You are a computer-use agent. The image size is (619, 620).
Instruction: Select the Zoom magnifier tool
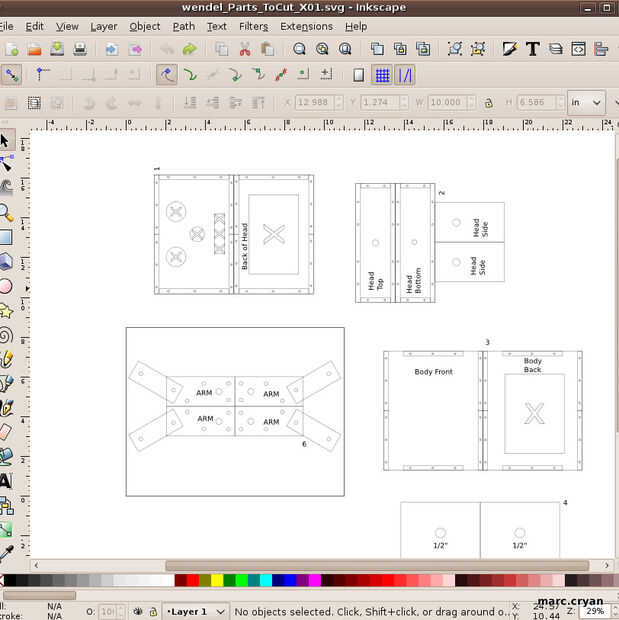point(6,212)
